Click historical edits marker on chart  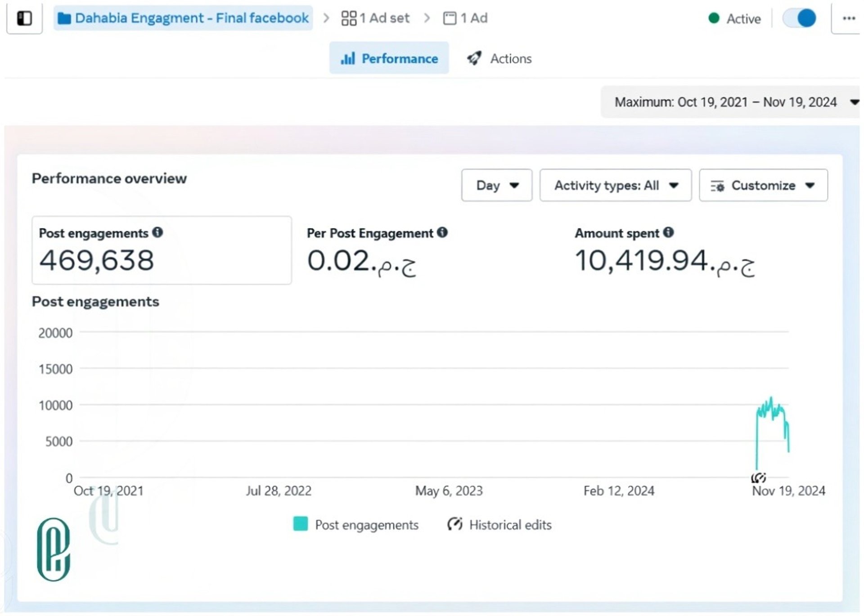[x=759, y=478]
